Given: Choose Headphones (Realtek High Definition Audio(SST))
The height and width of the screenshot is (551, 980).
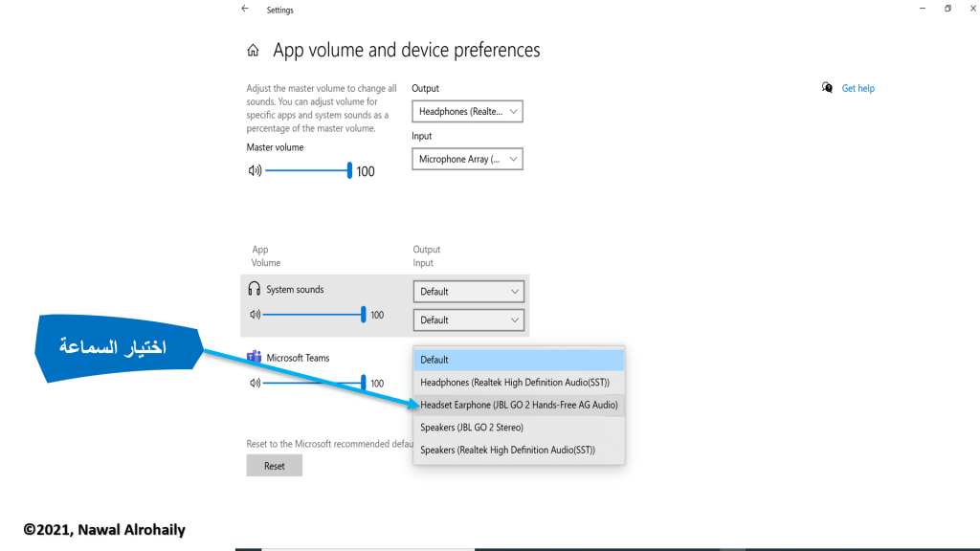Looking at the screenshot, I should [x=519, y=383].
